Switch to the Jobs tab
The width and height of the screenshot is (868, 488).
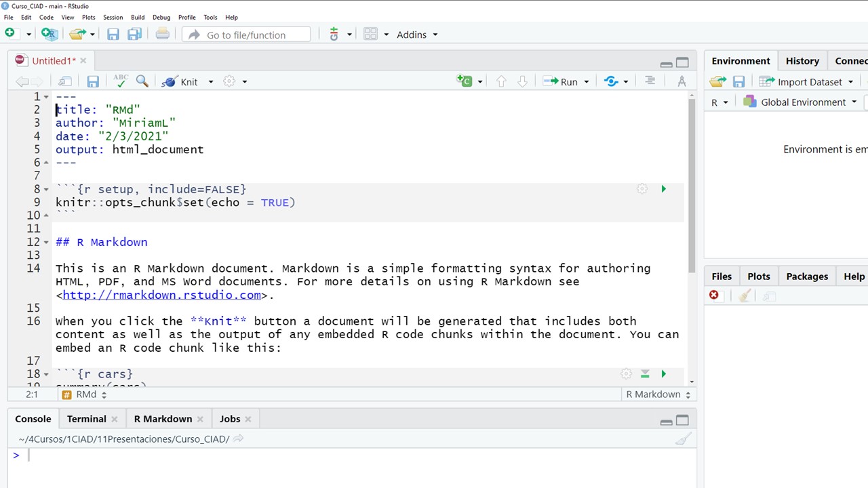(229, 419)
